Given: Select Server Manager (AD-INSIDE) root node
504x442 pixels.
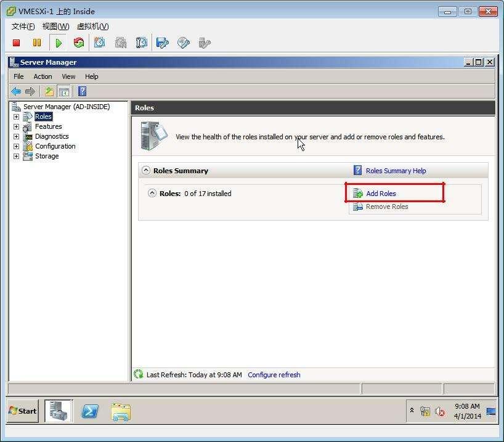Looking at the screenshot, I should (x=67, y=107).
